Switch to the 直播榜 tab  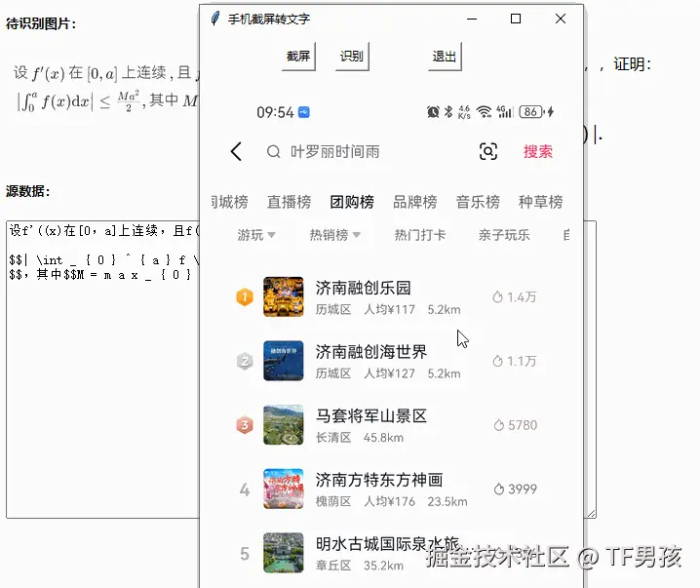click(290, 202)
